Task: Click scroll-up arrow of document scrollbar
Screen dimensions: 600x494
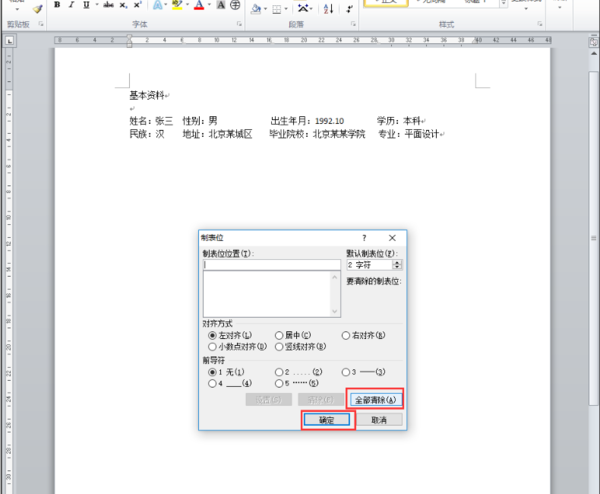Action: click(x=593, y=54)
